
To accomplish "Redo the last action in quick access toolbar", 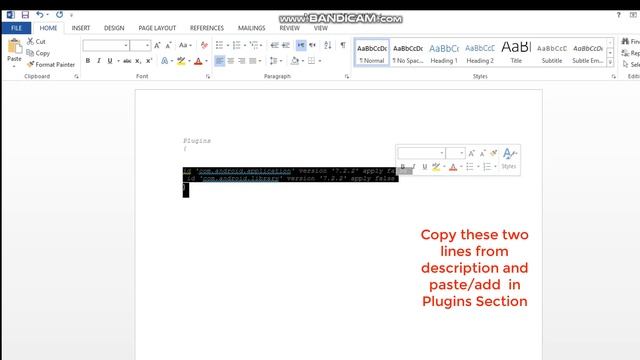I will pos(60,15).
